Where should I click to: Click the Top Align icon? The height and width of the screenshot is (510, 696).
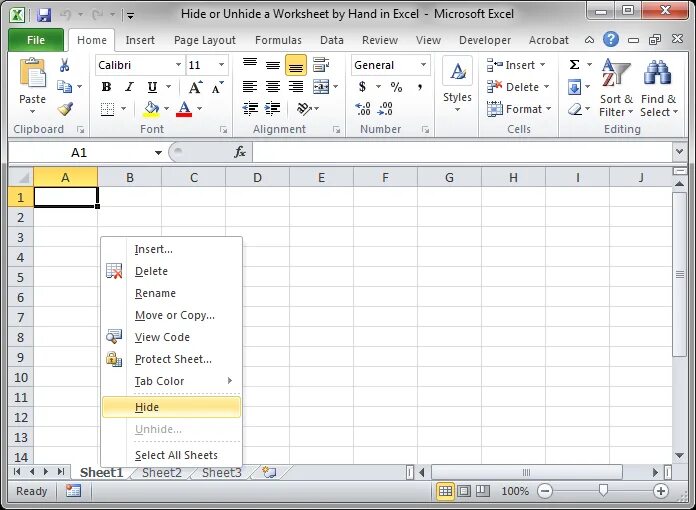point(250,65)
